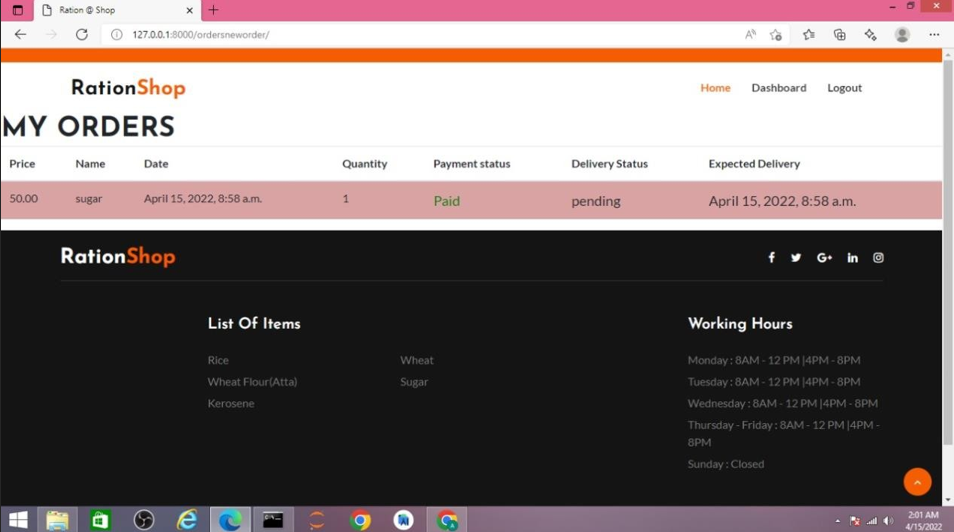
Task: Click the page vertical scrollbar
Action: pos(947,250)
